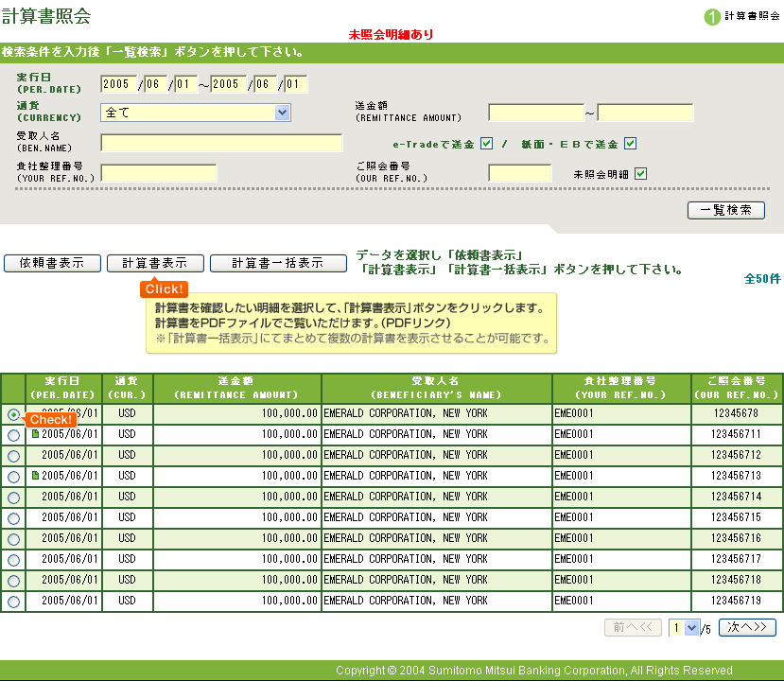Click the 送金額 (REMITTANCE AMOUNT) column header
The image size is (784, 681).
(x=236, y=388)
